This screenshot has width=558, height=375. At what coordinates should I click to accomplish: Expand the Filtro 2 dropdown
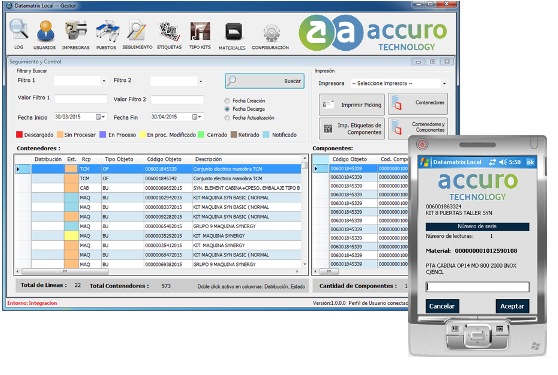coord(201,81)
